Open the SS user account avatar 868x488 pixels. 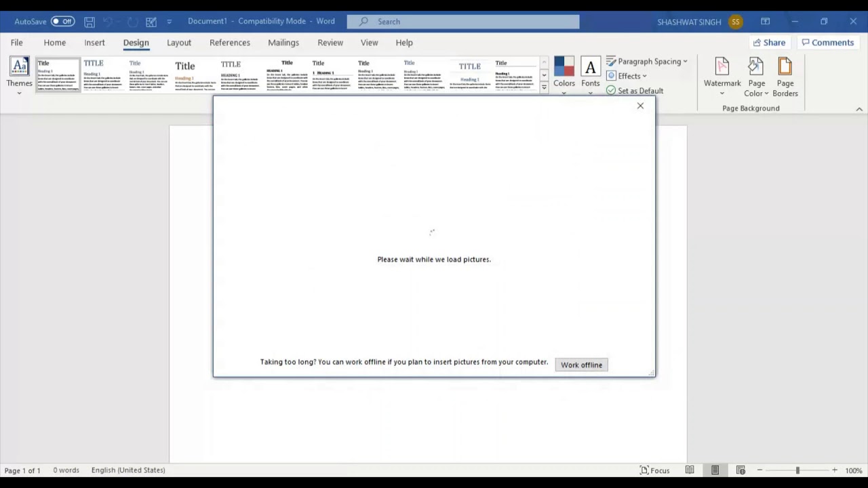click(x=736, y=22)
